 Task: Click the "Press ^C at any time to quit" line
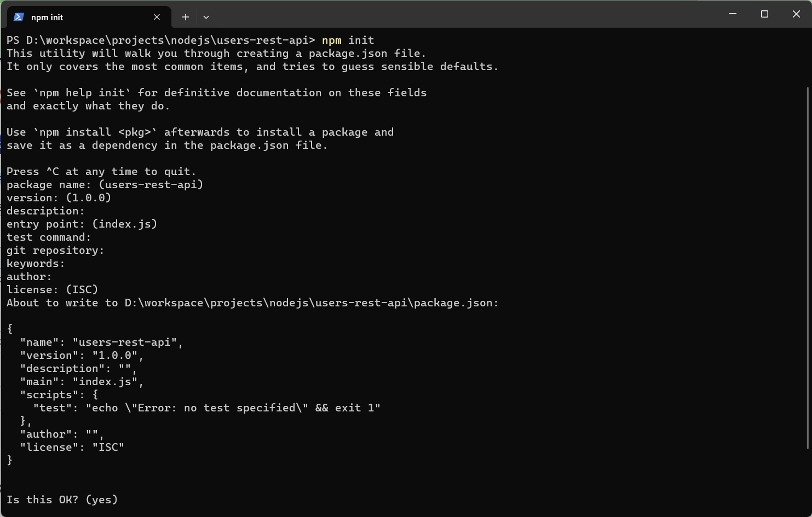[101, 171]
